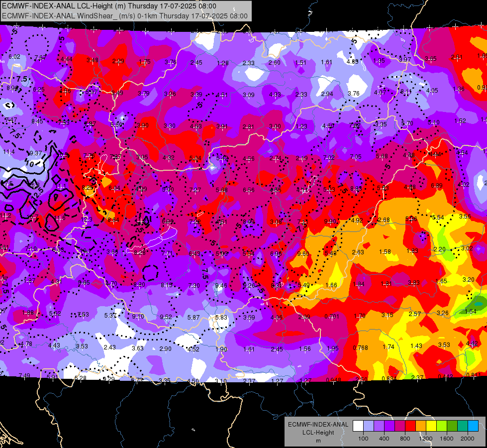Click the grid value 2.90
The width and height of the screenshot is (487, 448).
coord(165,349)
